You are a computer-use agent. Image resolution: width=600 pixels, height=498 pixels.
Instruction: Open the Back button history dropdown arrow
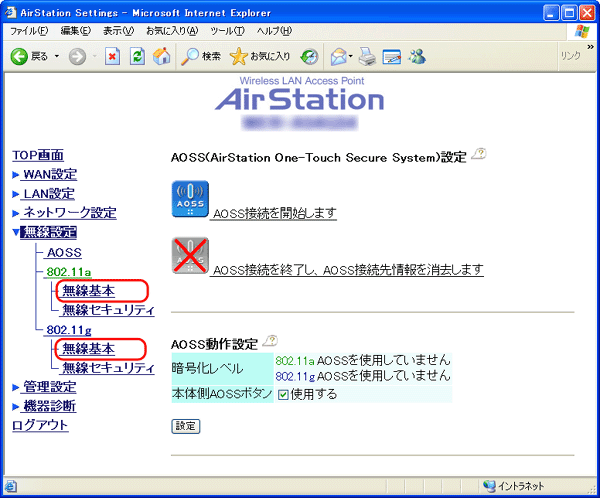coord(57,57)
